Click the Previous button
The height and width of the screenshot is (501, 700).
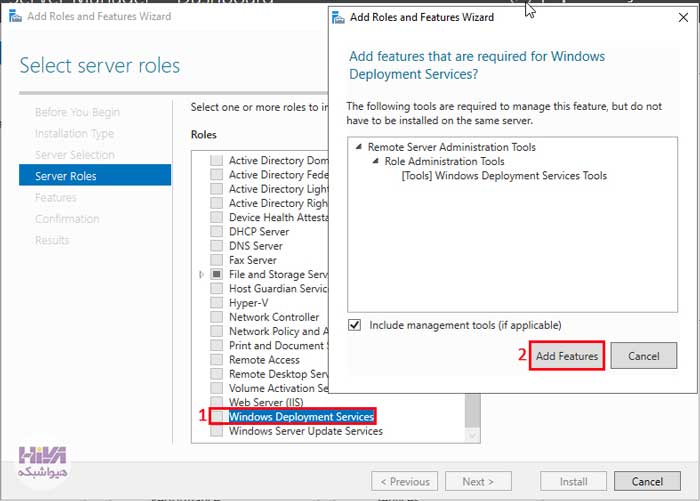pos(404,481)
